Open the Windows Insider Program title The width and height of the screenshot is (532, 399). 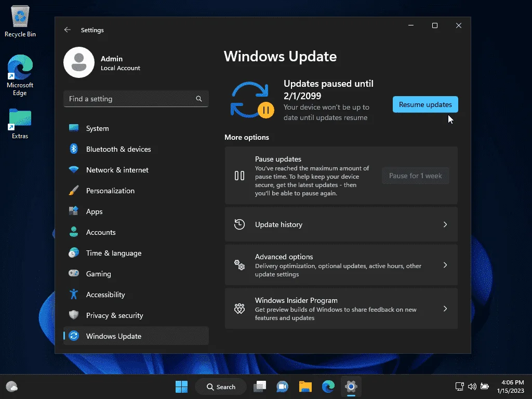[x=296, y=300]
